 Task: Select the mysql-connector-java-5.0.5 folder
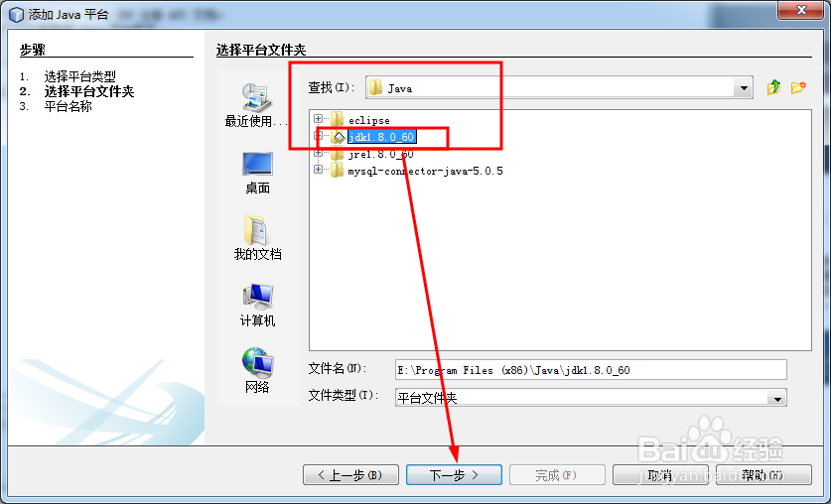(x=425, y=171)
